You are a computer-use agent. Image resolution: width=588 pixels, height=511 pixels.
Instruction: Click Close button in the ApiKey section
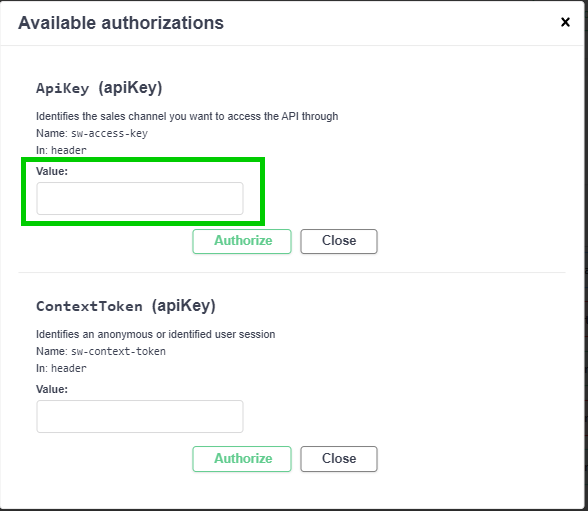coord(339,241)
